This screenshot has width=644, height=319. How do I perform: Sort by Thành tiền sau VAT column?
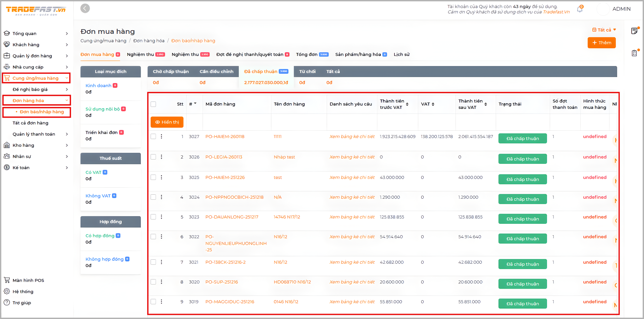[x=485, y=104]
